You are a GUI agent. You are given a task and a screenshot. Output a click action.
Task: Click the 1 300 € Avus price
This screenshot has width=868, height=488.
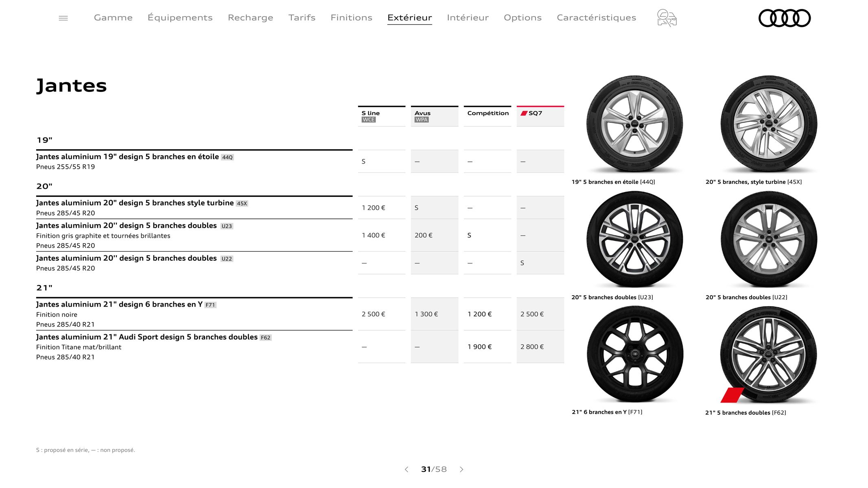click(426, 314)
